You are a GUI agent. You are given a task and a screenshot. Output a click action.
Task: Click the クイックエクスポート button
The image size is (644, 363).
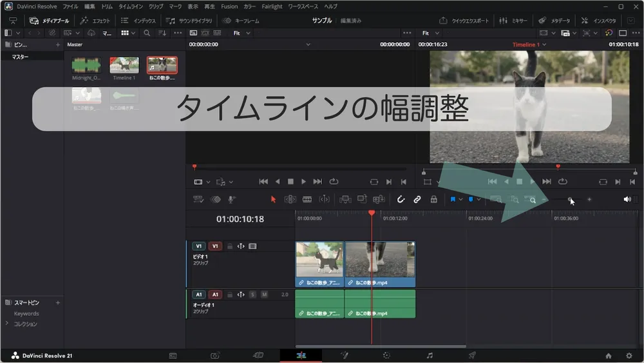[464, 21]
